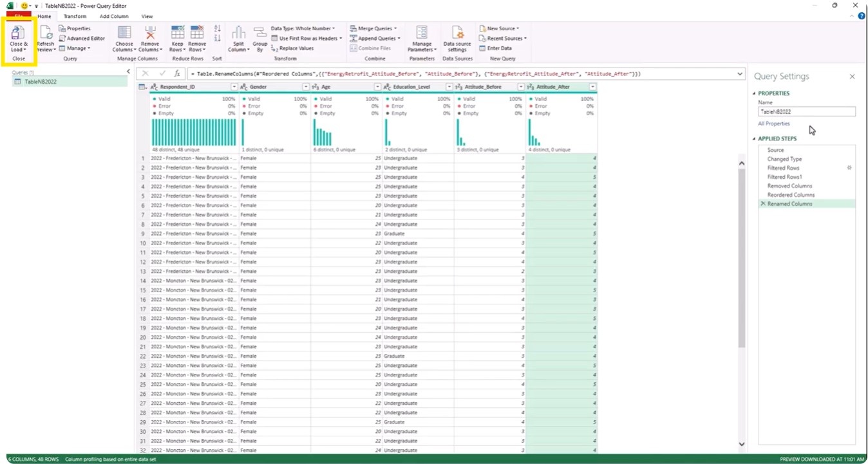Screen dimensions: 868x464
Task: Open the Manage dropdown in Query group
Action: [75, 48]
